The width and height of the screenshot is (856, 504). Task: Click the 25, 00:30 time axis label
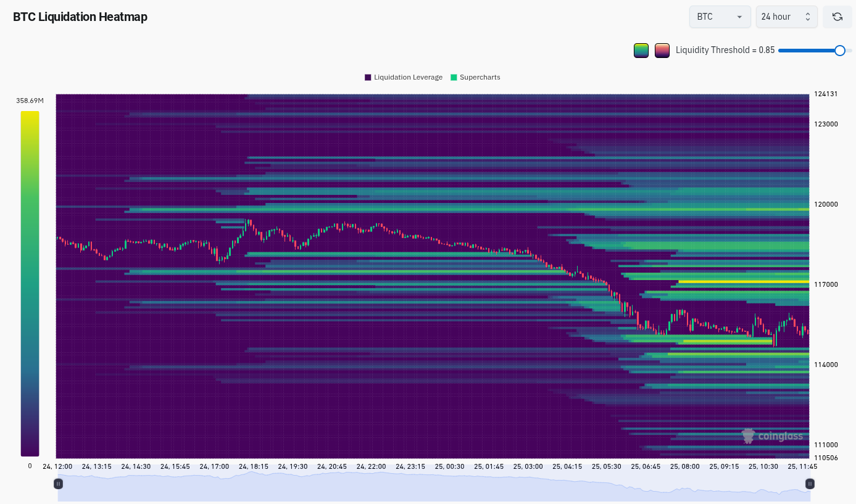pyautogui.click(x=449, y=466)
